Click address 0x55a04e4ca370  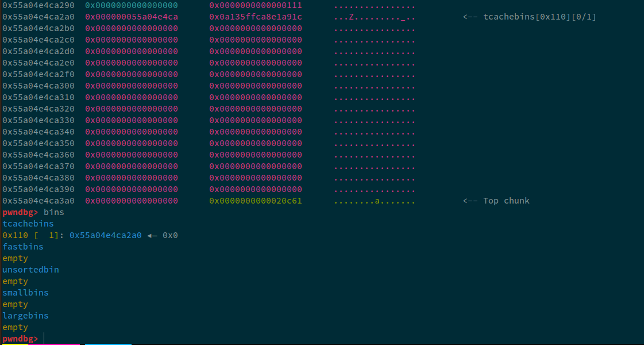pyautogui.click(x=38, y=167)
